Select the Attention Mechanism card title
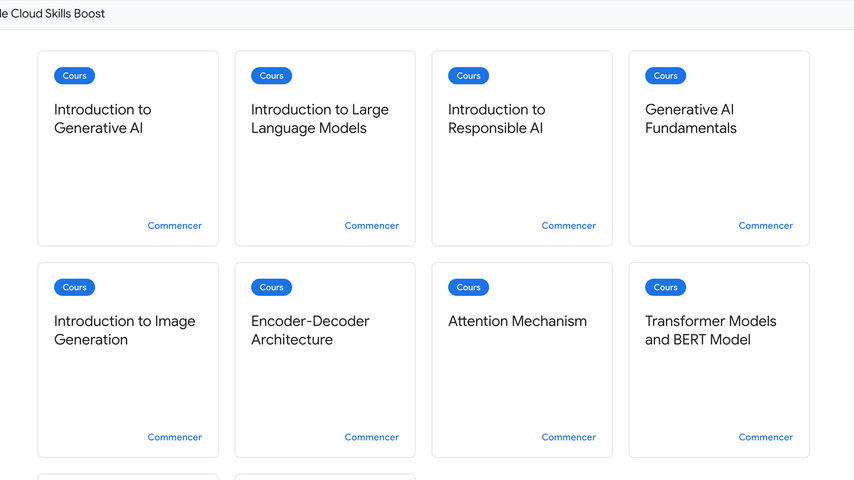 (x=517, y=321)
